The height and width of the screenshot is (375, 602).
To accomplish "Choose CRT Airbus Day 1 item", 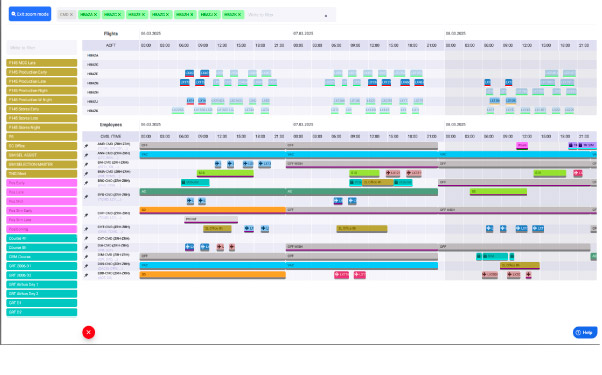I will point(41,284).
